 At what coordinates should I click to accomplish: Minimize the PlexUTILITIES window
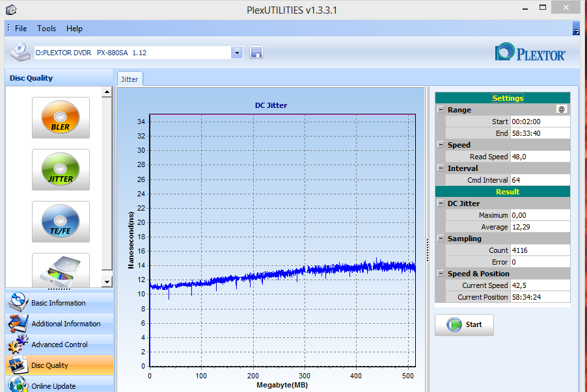pyautogui.click(x=525, y=8)
